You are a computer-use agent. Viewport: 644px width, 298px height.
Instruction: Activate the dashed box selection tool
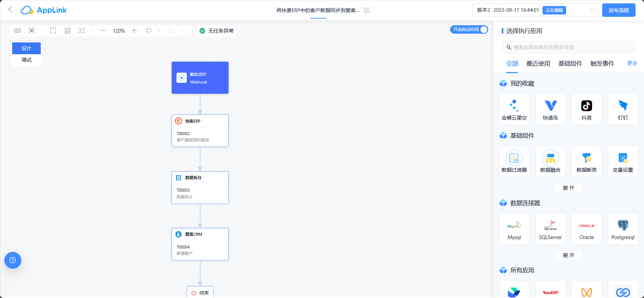coord(53,31)
